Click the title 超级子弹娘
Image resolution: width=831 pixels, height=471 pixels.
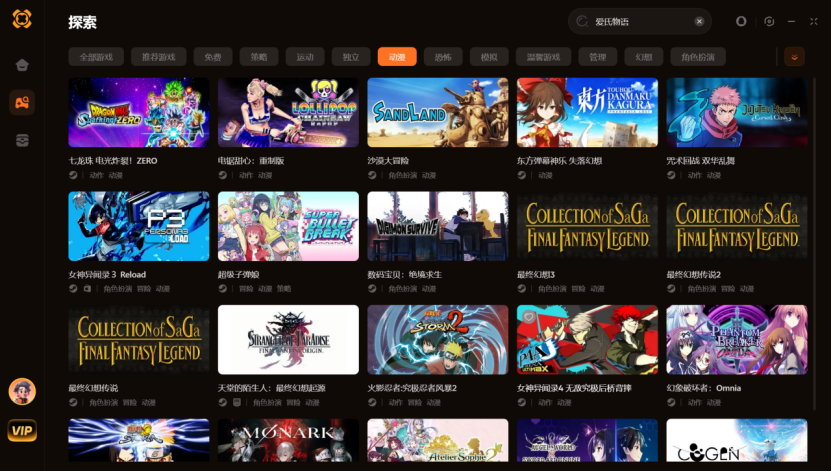[238, 274]
